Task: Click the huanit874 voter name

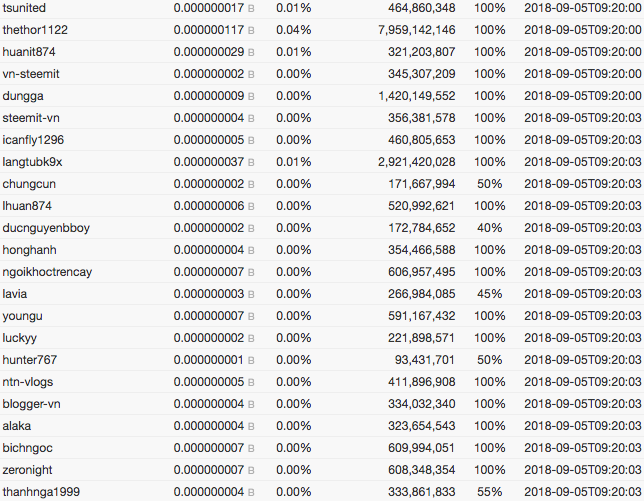Action: tap(29, 52)
